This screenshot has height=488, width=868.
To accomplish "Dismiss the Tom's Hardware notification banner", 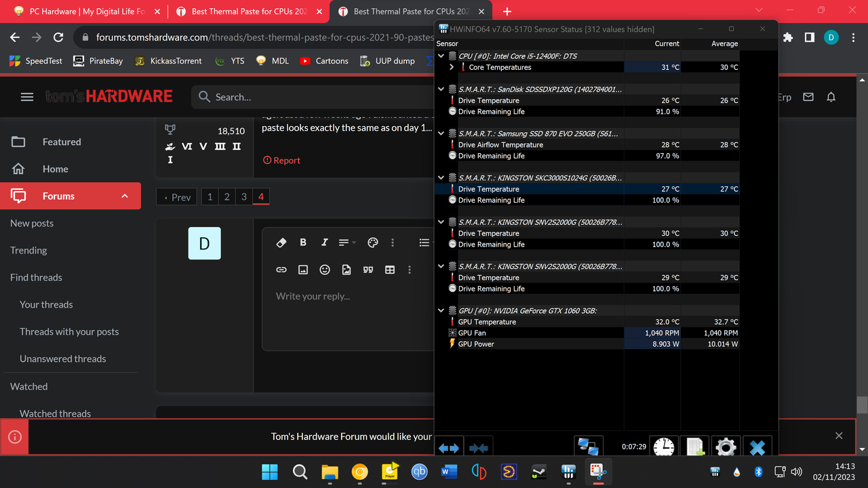I will [839, 436].
